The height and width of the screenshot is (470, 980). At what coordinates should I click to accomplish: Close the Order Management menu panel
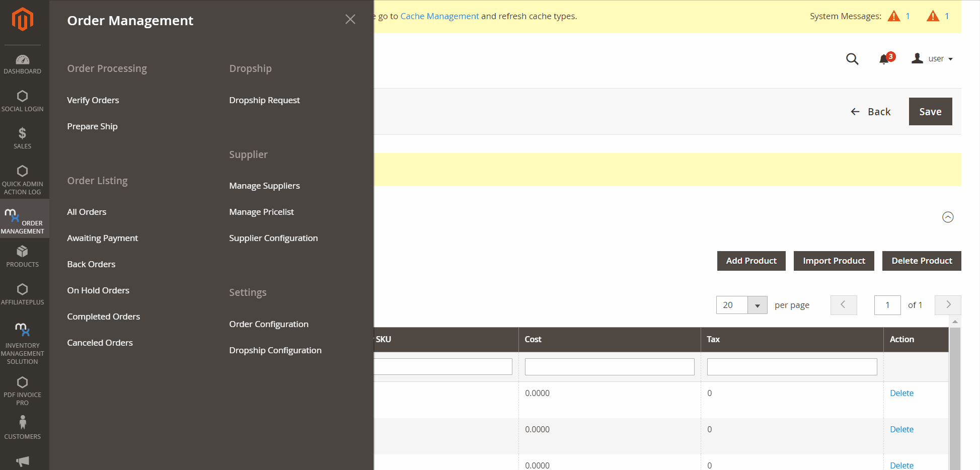(350, 19)
